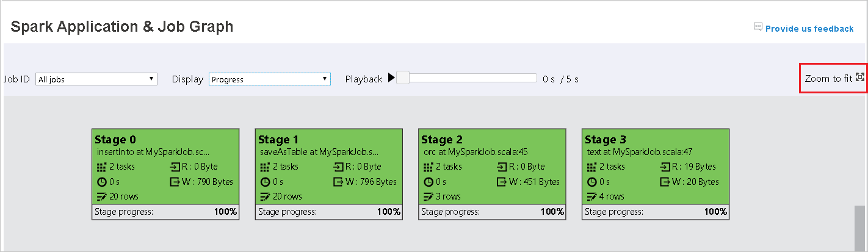Click Stage 1 clock duration icon
Screen dimensions: 868x252
pyautogui.click(x=265, y=182)
